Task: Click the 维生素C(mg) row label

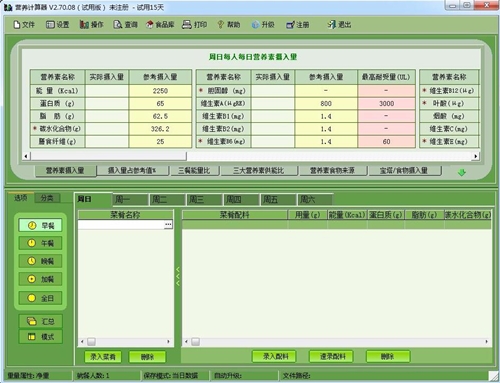Action: pos(449,129)
